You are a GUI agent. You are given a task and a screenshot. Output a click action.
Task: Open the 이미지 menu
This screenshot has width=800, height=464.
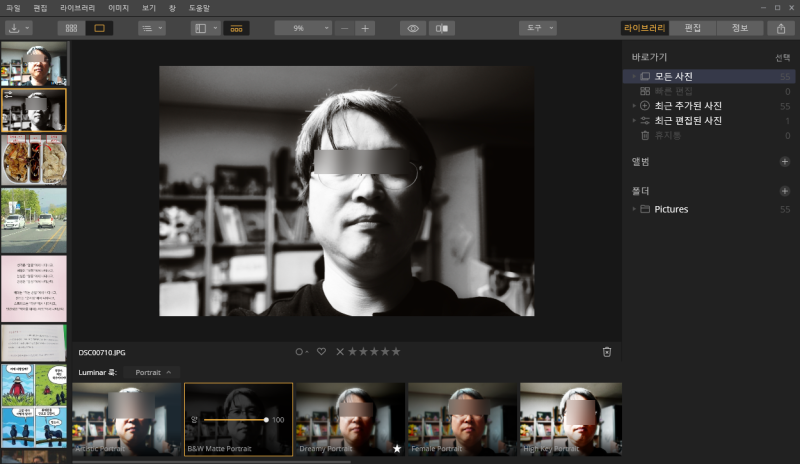(x=118, y=8)
